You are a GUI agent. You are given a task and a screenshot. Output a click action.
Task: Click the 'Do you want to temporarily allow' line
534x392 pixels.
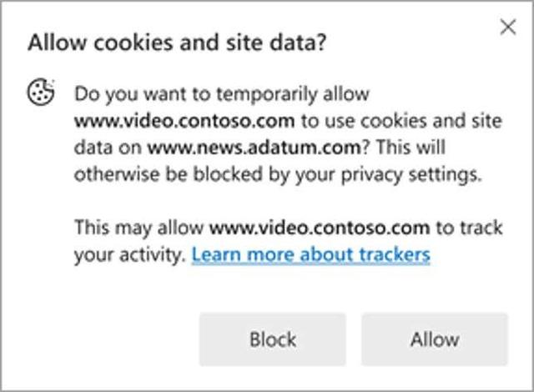click(x=222, y=94)
